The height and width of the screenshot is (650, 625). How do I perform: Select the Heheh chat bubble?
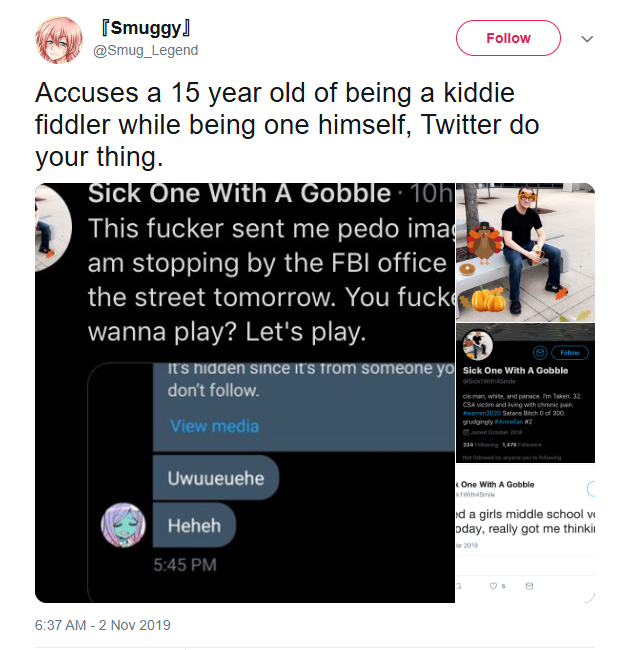[194, 524]
